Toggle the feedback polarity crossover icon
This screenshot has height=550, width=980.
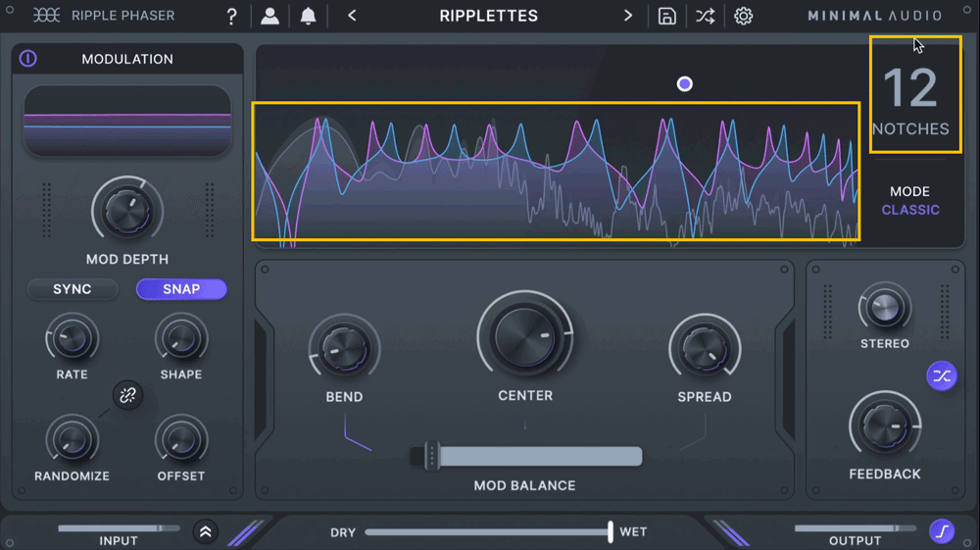pos(941,375)
